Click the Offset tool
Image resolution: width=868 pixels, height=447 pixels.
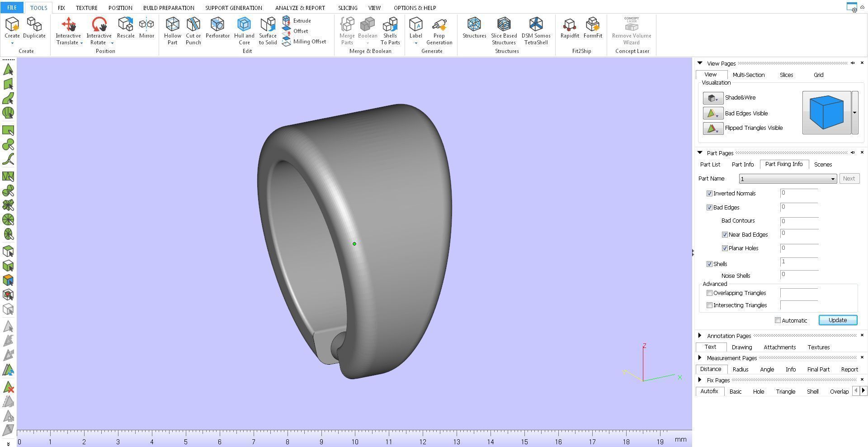(296, 31)
